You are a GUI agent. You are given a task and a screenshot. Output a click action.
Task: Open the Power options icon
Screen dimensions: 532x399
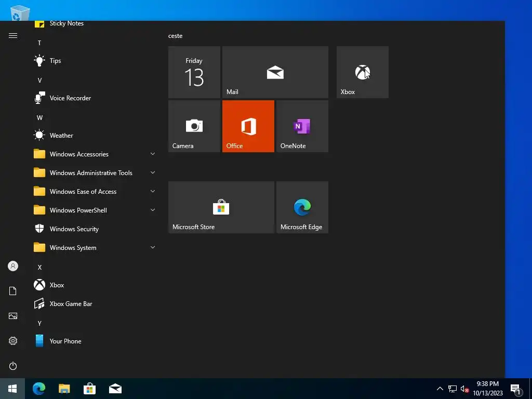pos(13,366)
